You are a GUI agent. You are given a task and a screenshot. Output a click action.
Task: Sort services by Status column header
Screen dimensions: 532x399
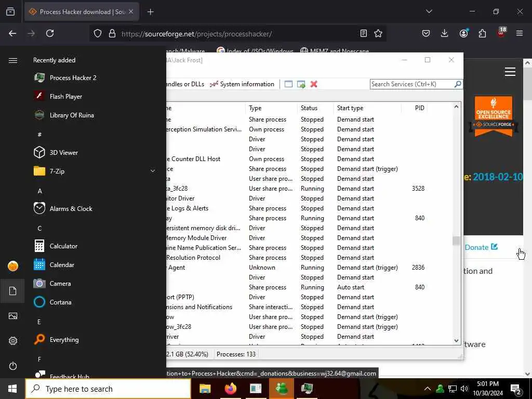point(315,108)
